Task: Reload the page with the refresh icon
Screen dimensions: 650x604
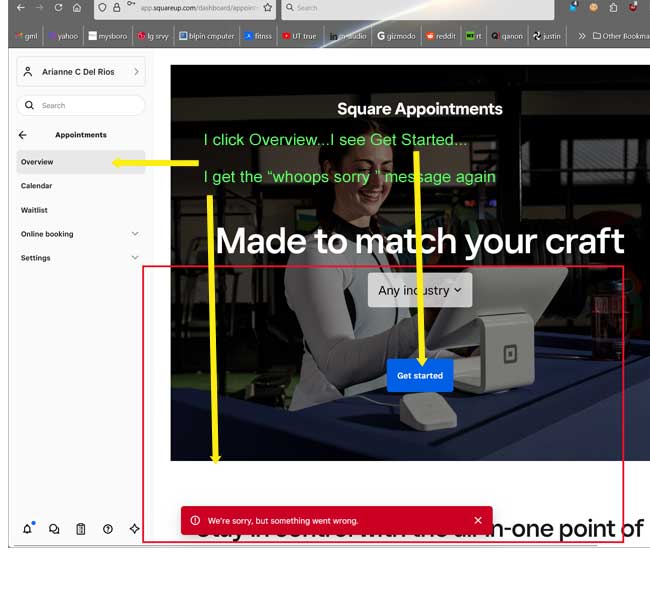Action: click(x=58, y=7)
